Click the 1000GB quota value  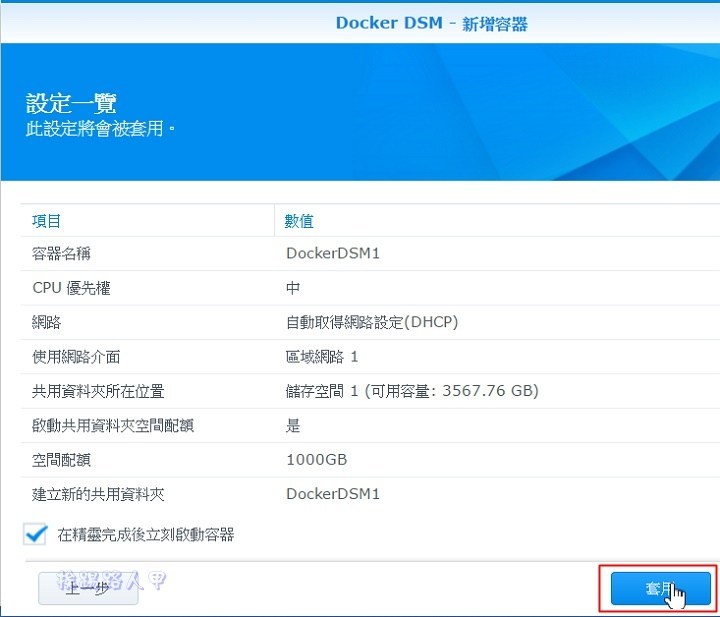point(317,459)
